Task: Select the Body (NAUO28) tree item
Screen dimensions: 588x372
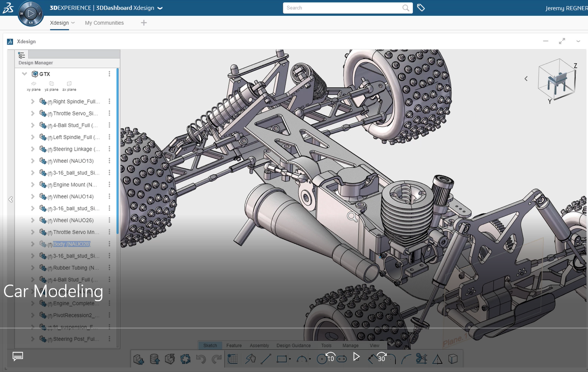Action: (72, 244)
